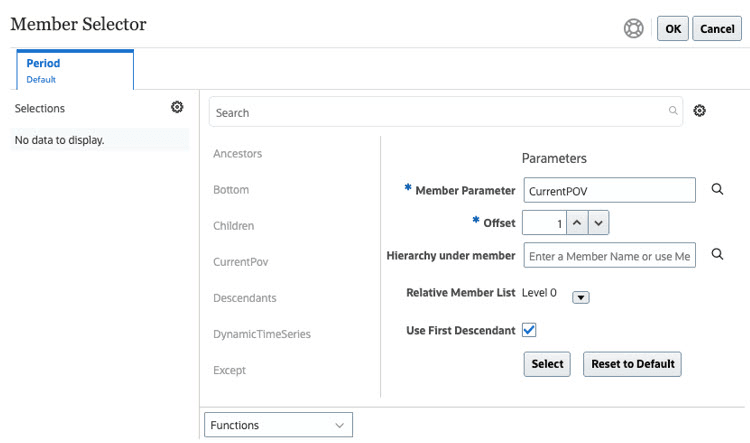Click the Hierarchy under member input field
This screenshot has height=443, width=750.
[x=610, y=255]
